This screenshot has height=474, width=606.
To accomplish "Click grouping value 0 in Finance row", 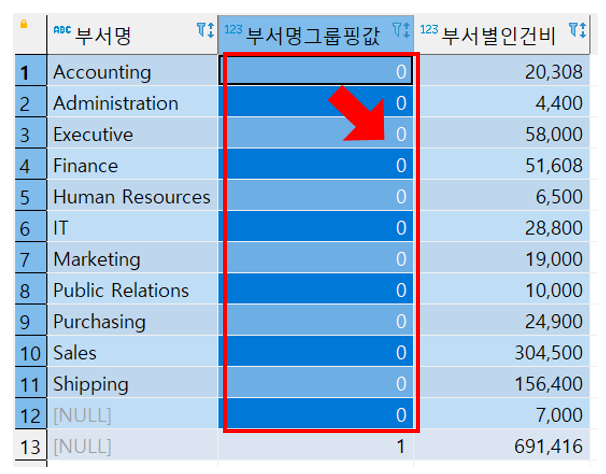I will [x=316, y=164].
